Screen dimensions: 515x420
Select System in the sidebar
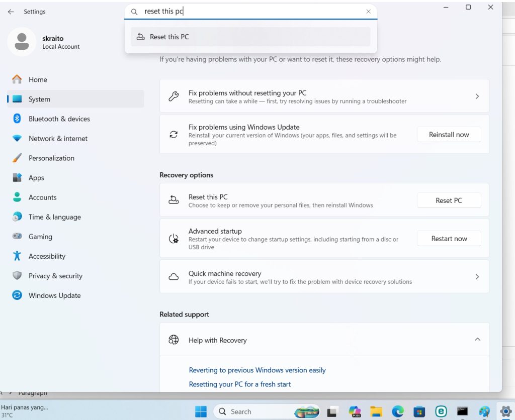point(75,99)
